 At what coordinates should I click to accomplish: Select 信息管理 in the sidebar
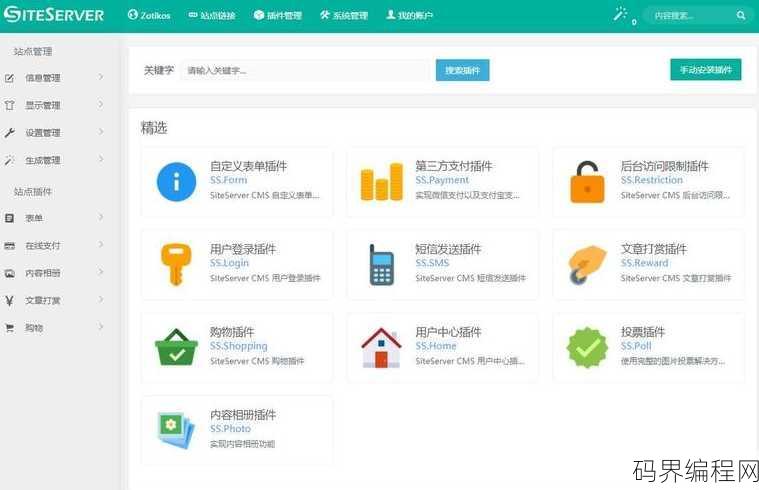[x=43, y=78]
